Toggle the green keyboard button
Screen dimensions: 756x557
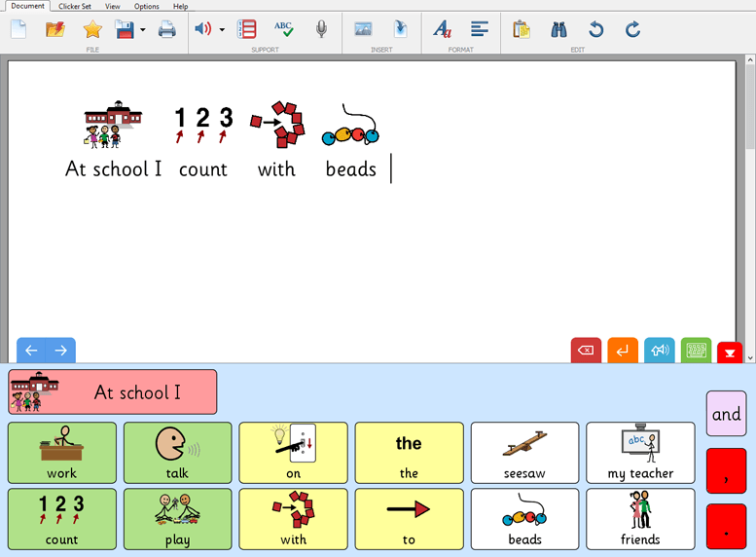coord(696,351)
